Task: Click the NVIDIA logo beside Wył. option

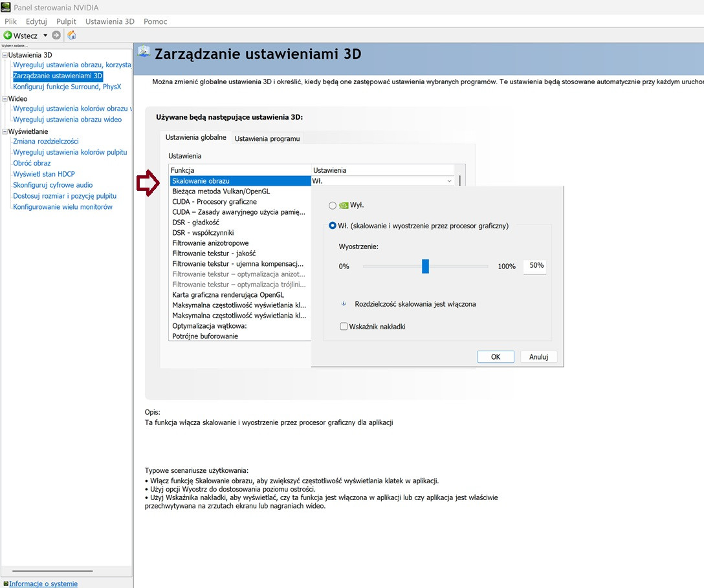Action: pos(344,205)
